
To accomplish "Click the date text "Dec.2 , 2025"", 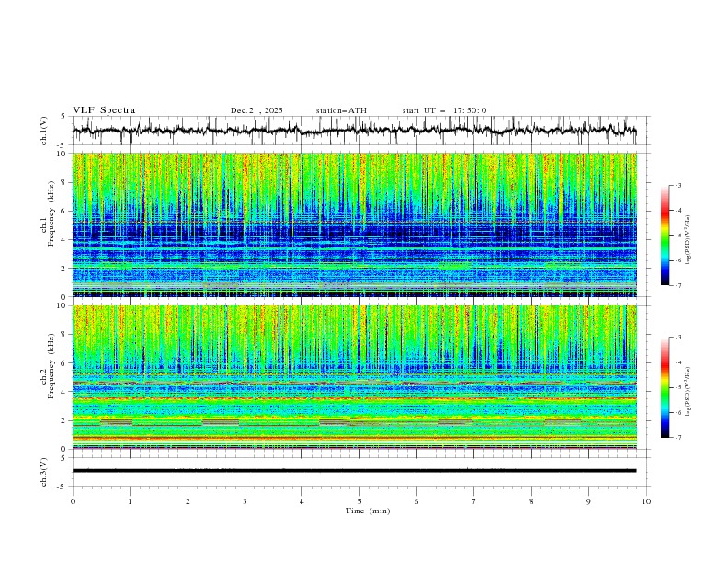I will click(x=256, y=110).
